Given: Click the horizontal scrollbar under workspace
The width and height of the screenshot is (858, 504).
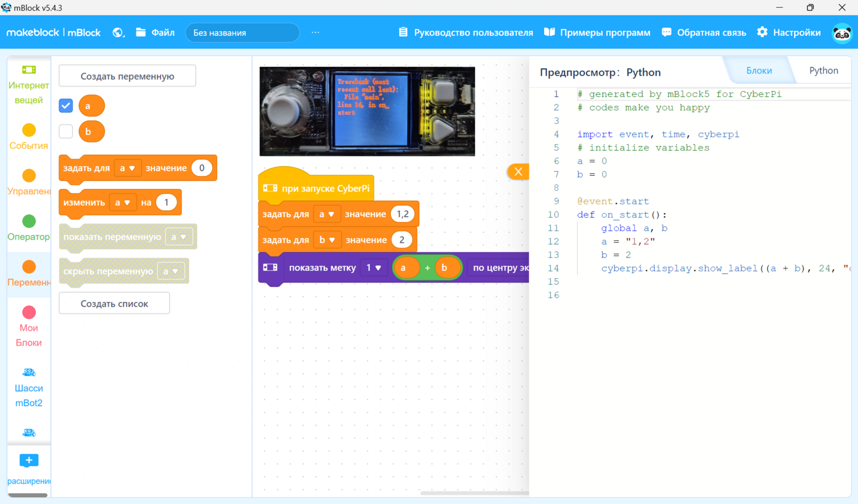Looking at the screenshot, I should 474,493.
